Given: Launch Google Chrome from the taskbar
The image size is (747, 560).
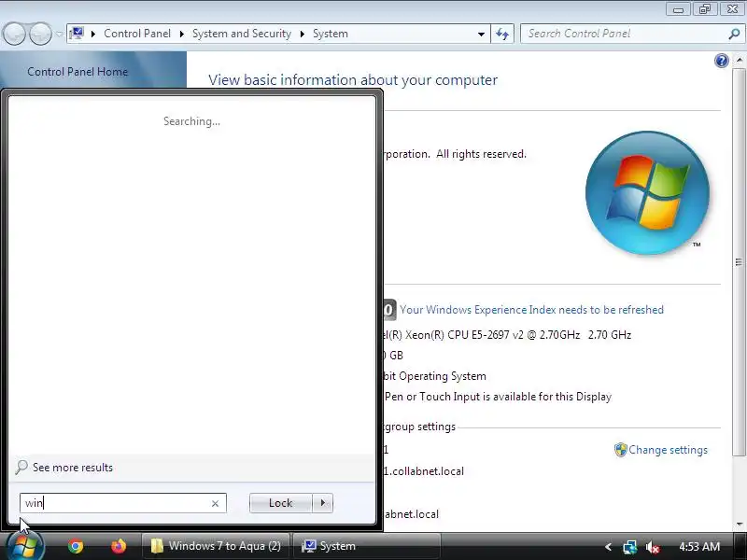Looking at the screenshot, I should [76, 546].
